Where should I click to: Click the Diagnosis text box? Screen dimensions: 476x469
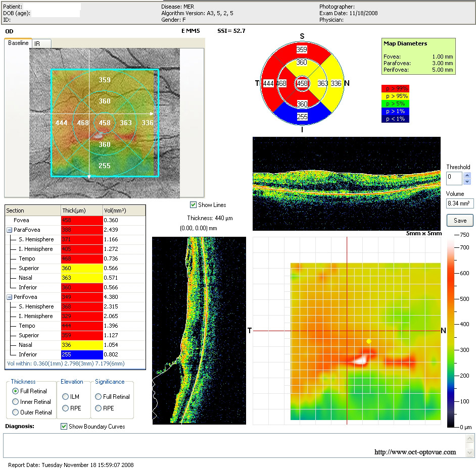(234, 445)
